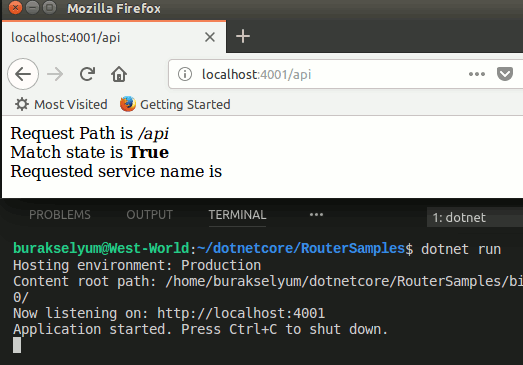Click the Firefox forward arrow
The image size is (523, 365).
click(55, 74)
